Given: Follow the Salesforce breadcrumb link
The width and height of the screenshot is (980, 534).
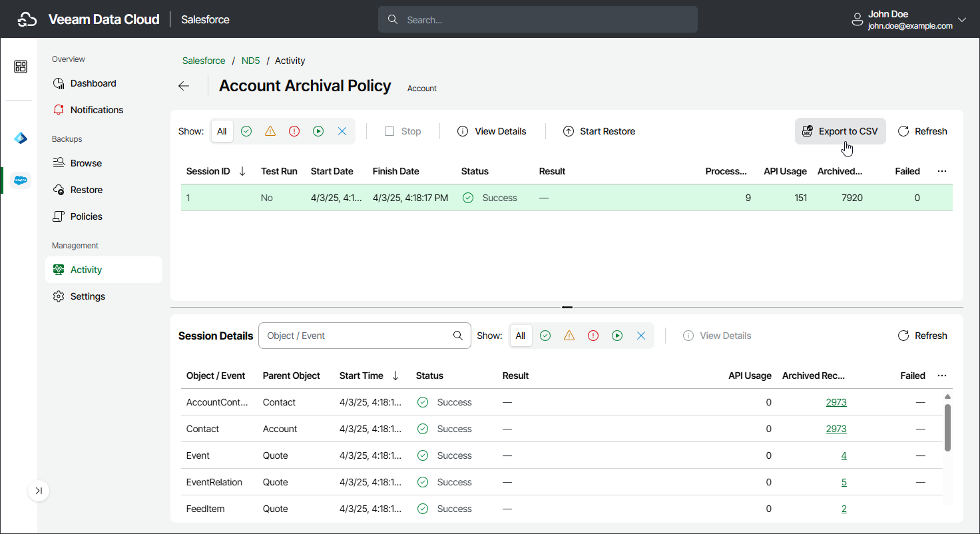Looking at the screenshot, I should coord(204,61).
